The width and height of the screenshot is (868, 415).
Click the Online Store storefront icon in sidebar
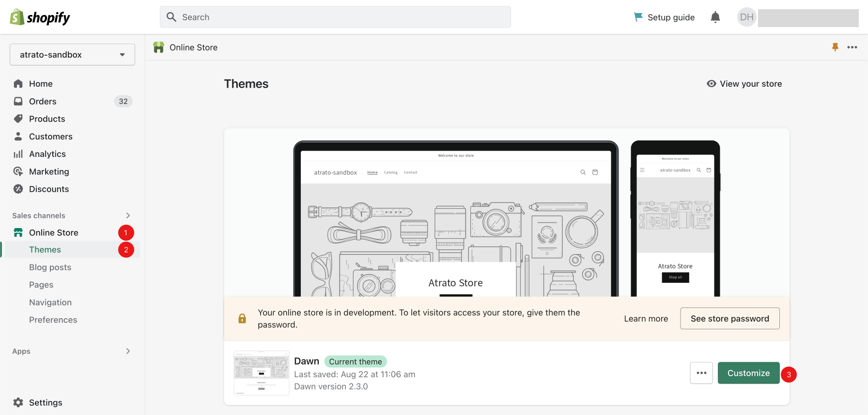pyautogui.click(x=18, y=232)
